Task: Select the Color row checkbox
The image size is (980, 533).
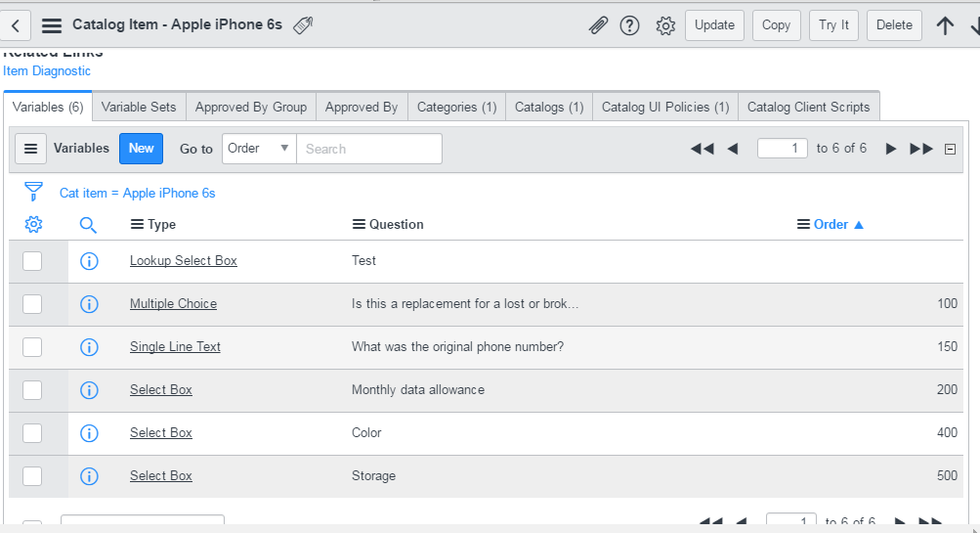Action: point(32,433)
